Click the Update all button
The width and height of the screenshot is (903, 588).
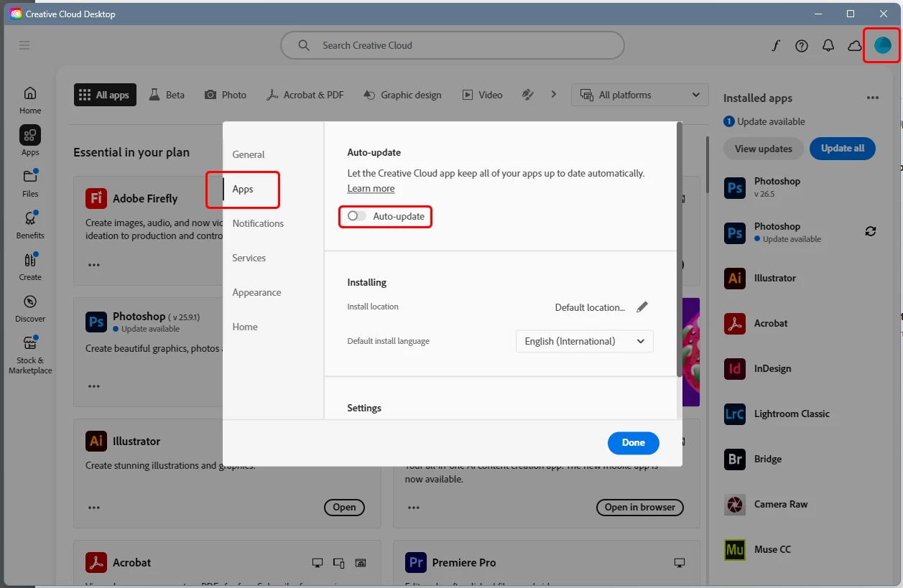click(x=843, y=149)
